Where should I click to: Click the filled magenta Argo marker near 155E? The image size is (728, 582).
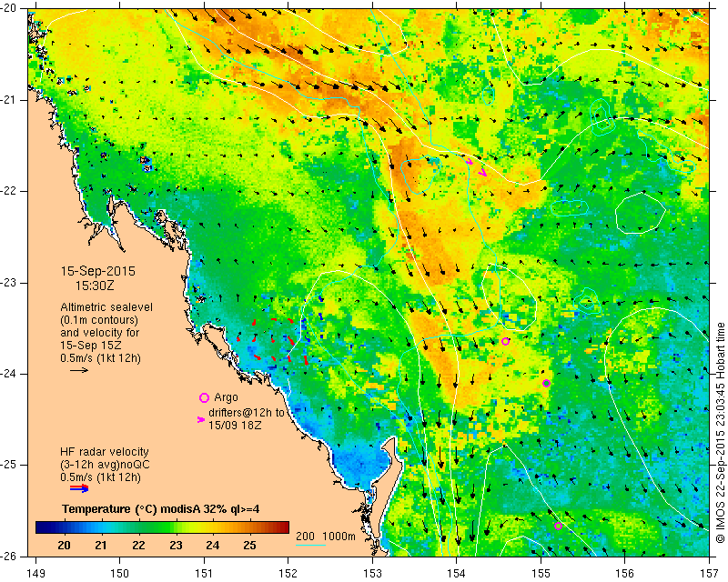point(547,384)
